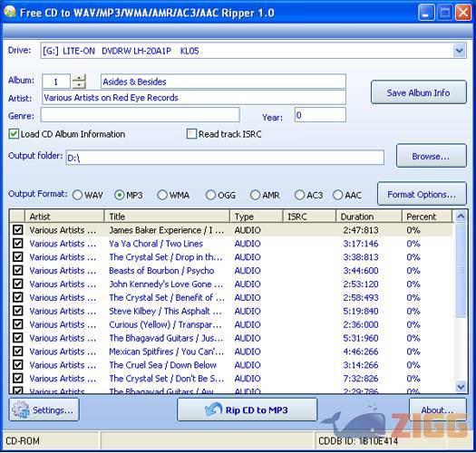
Task: Click duration 7:32:826 in track list
Action: (361, 379)
